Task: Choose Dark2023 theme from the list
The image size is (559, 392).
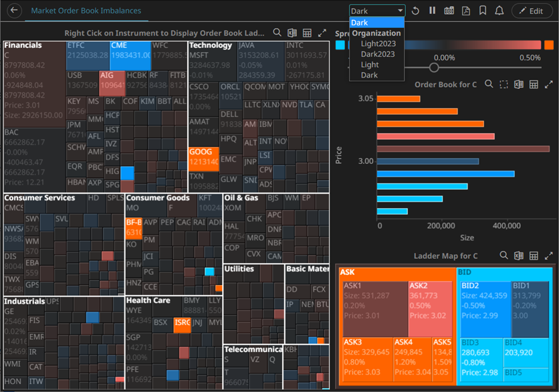Action: click(378, 54)
